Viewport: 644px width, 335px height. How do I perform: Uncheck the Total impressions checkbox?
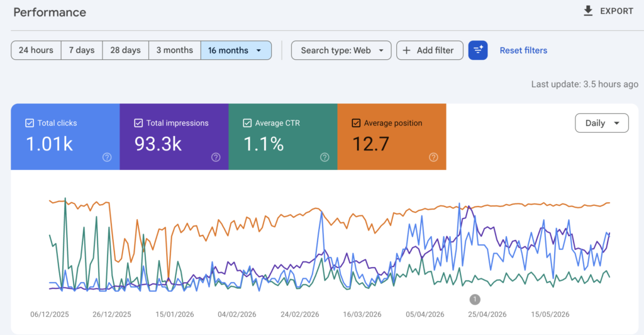click(138, 123)
